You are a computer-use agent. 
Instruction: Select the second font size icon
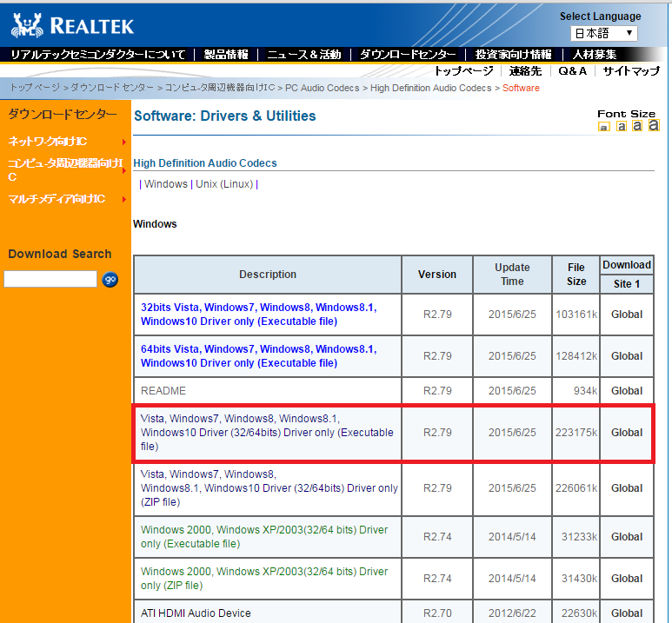[x=622, y=126]
